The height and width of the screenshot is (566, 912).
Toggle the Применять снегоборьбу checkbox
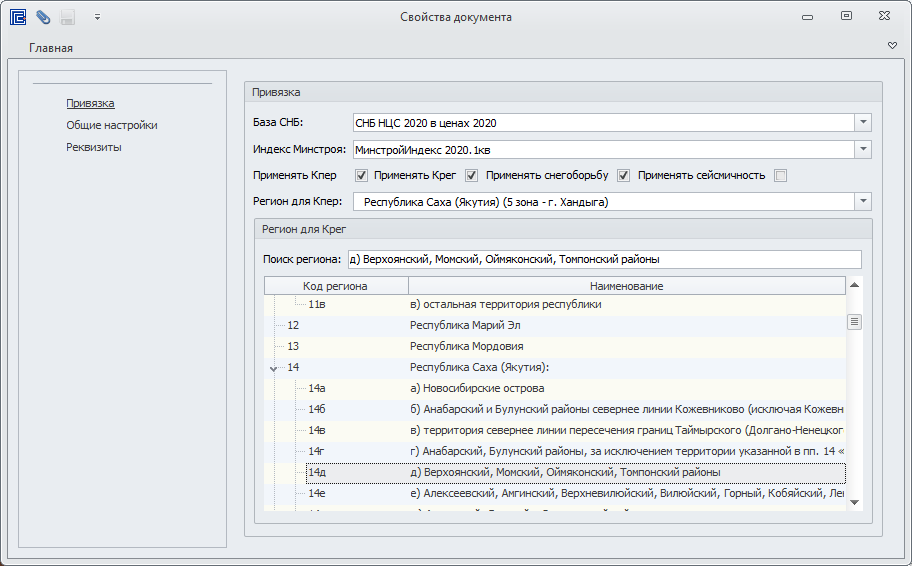click(624, 175)
